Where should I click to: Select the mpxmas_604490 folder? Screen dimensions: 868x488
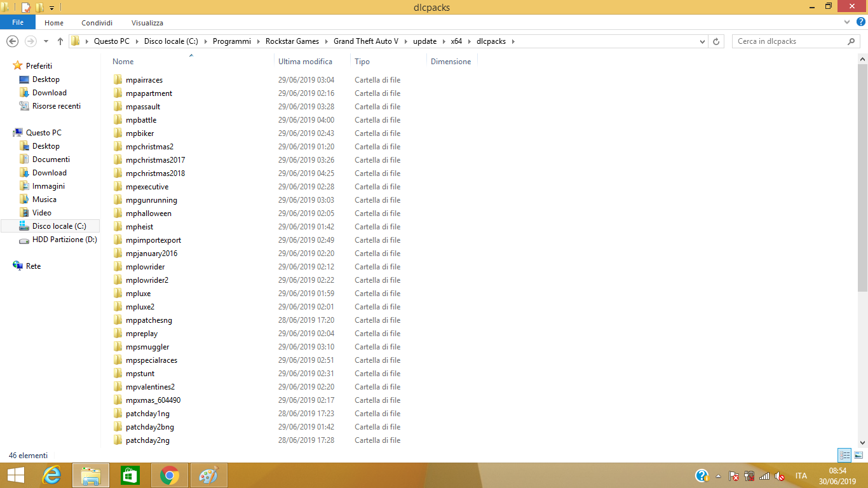tap(153, 400)
